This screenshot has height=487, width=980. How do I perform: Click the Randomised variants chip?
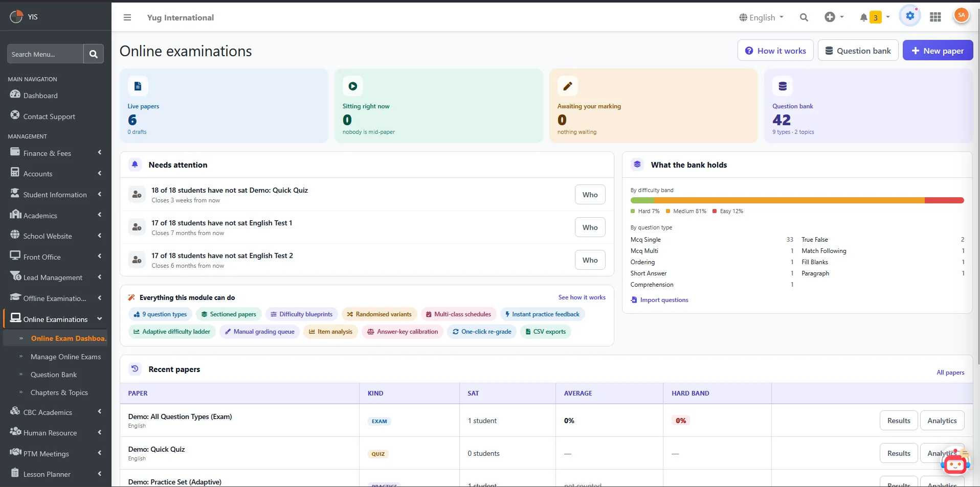[379, 314]
